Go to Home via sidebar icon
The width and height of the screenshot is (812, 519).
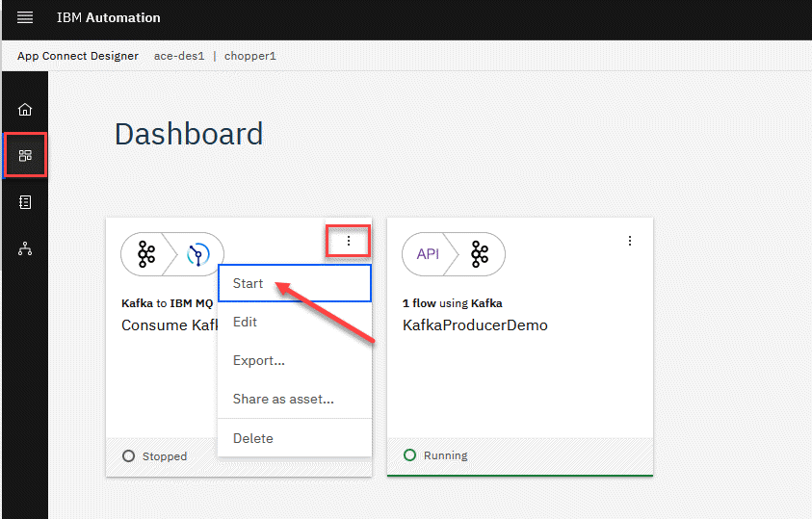pyautogui.click(x=25, y=109)
